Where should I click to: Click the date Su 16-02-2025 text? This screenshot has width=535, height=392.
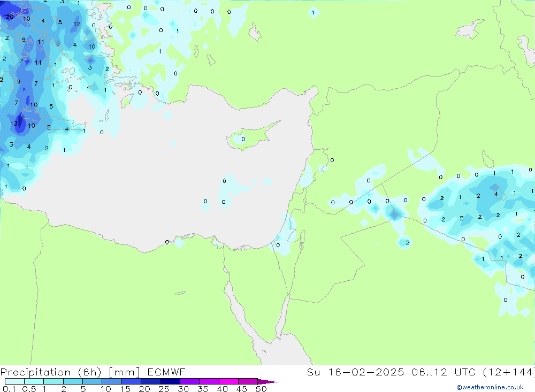(355, 372)
